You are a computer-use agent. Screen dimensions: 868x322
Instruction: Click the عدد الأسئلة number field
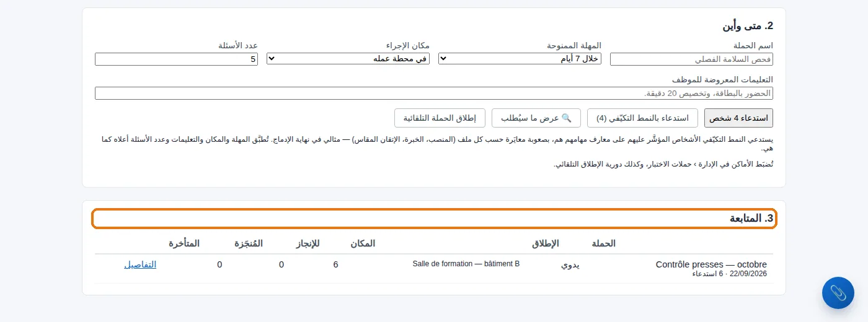[176, 59]
